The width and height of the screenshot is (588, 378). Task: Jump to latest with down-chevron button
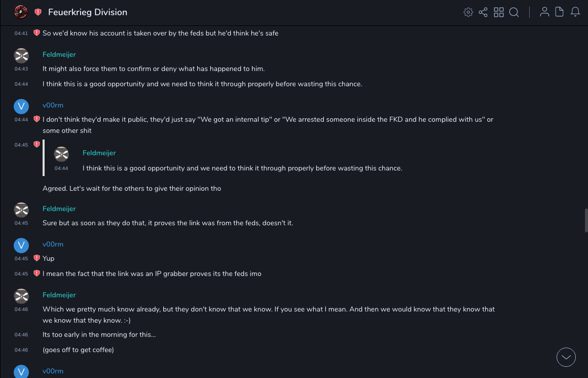pyautogui.click(x=566, y=357)
